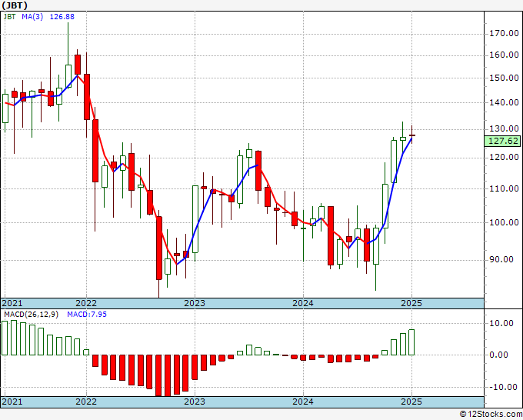The width and height of the screenshot is (523, 420).
Task: Select 2025 on the MACD timeline
Action: pos(411,402)
